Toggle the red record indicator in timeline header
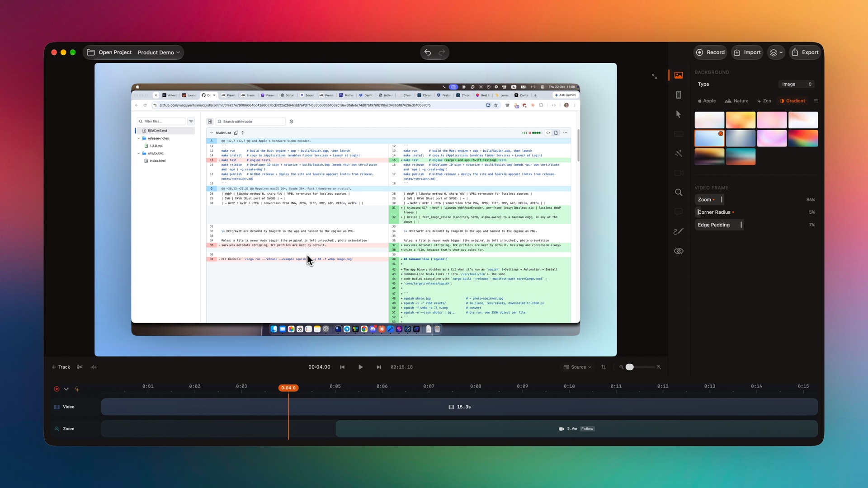 pyautogui.click(x=57, y=389)
